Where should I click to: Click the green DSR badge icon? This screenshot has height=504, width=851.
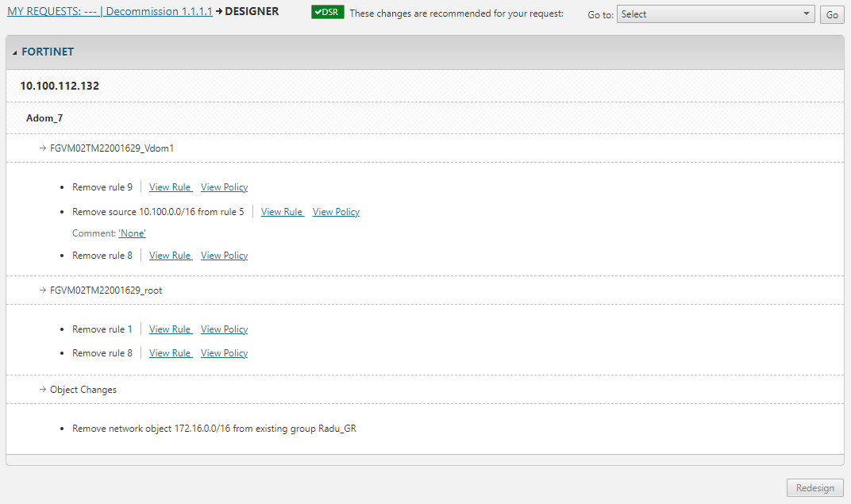coord(327,13)
